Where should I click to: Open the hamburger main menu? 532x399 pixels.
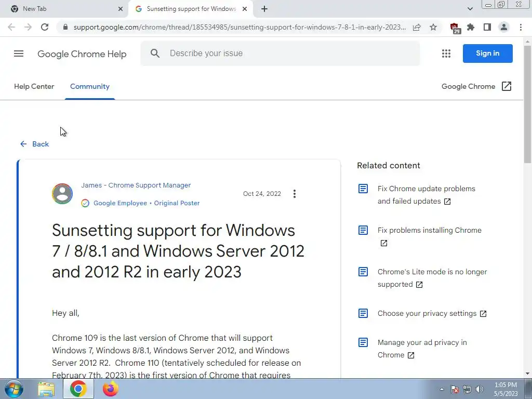click(x=19, y=54)
